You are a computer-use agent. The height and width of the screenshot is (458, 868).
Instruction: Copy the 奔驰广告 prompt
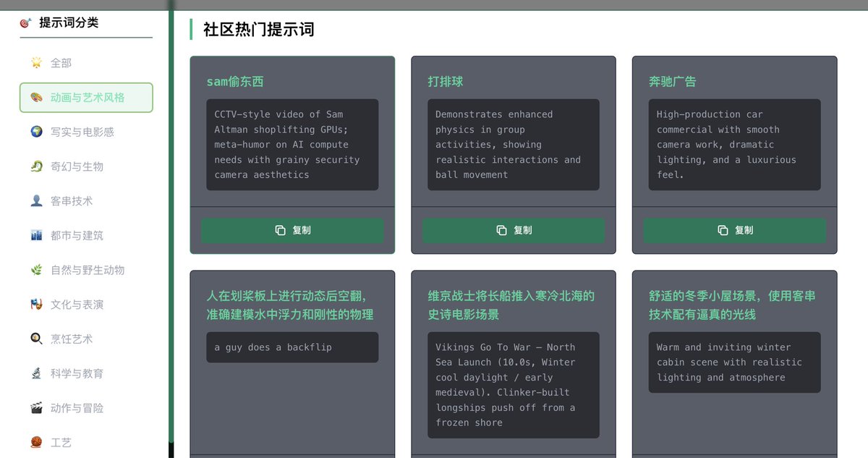point(735,230)
